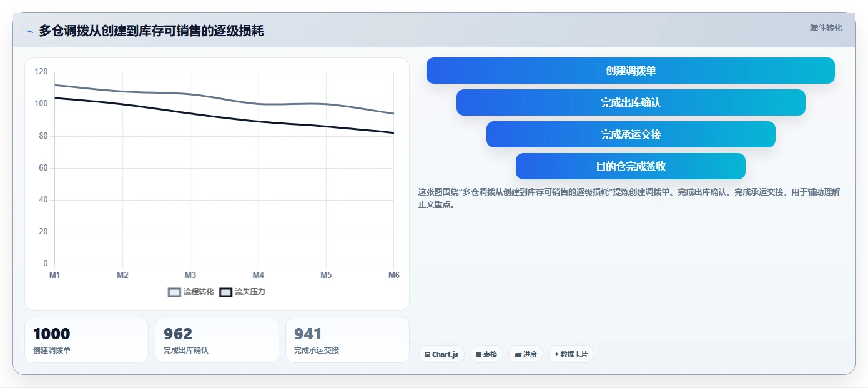This screenshot has width=868, height=388.
Task: Toggle the 流程转化 legend swatch
Action: (175, 292)
